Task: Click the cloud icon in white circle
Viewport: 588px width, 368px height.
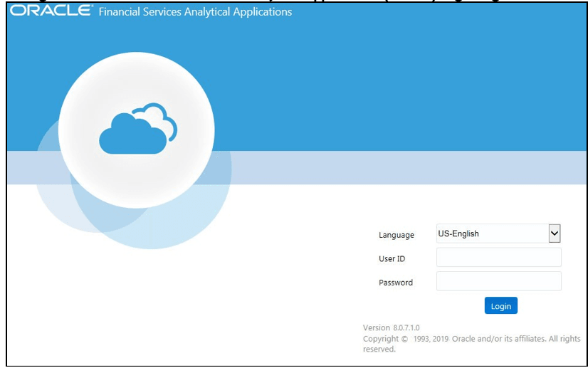Action: tap(138, 129)
